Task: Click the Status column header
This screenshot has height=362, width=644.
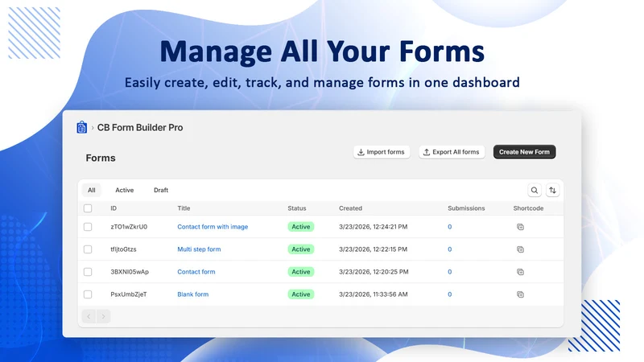Action: (297, 208)
